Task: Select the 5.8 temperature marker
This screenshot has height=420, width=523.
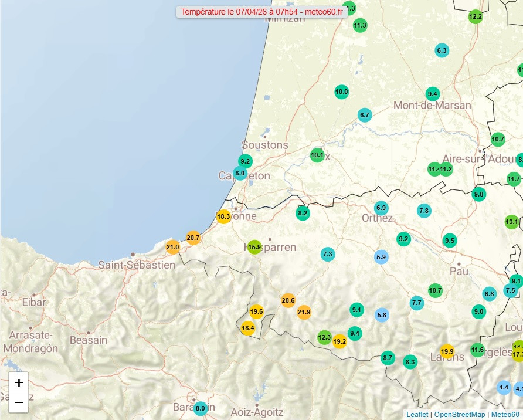Action: tap(382, 315)
